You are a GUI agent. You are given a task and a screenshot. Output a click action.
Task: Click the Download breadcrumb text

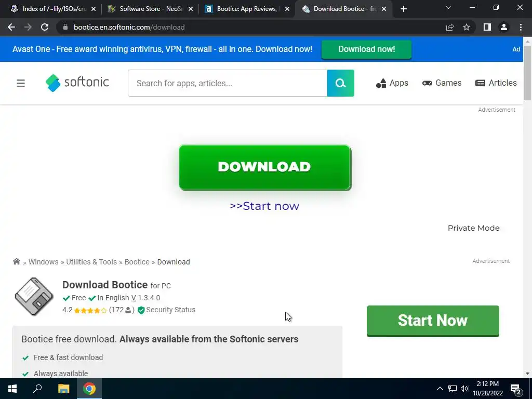(x=174, y=262)
